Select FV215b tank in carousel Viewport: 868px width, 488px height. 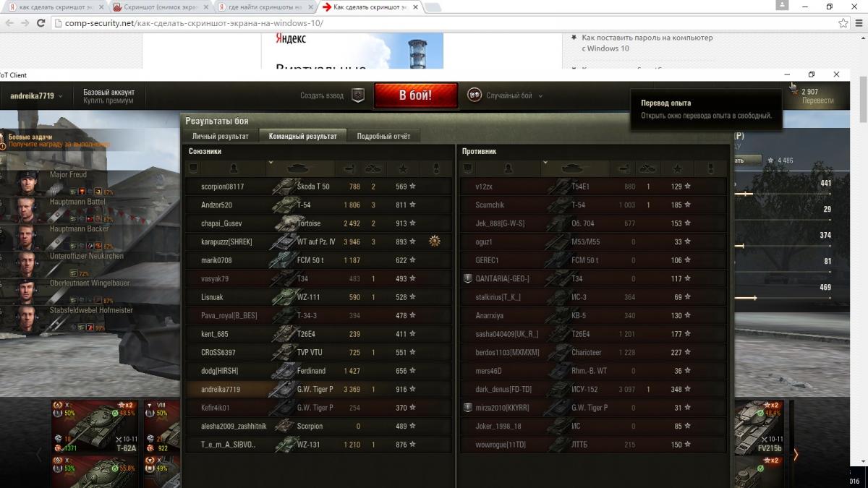(759, 427)
